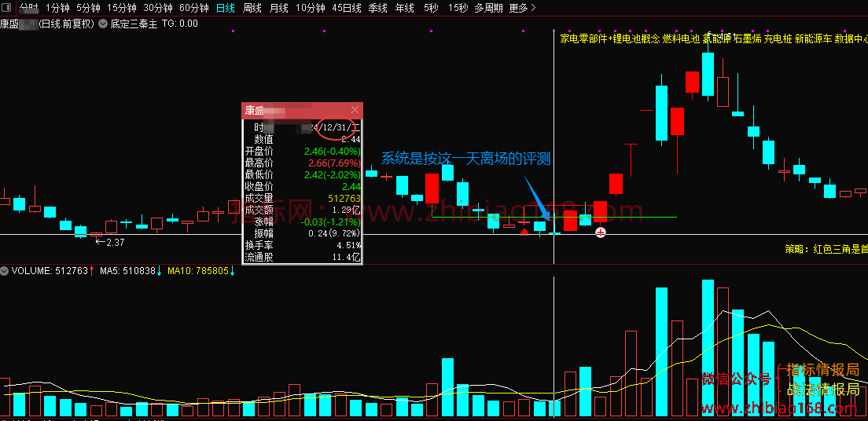Click the 新能源车 concept tag

pyautogui.click(x=813, y=38)
